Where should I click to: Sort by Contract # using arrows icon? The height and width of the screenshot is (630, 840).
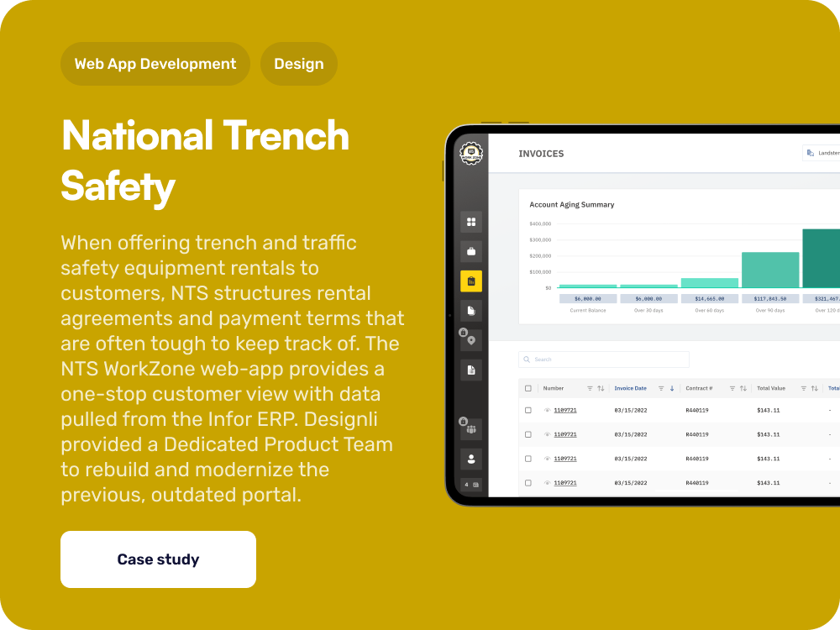click(x=743, y=388)
